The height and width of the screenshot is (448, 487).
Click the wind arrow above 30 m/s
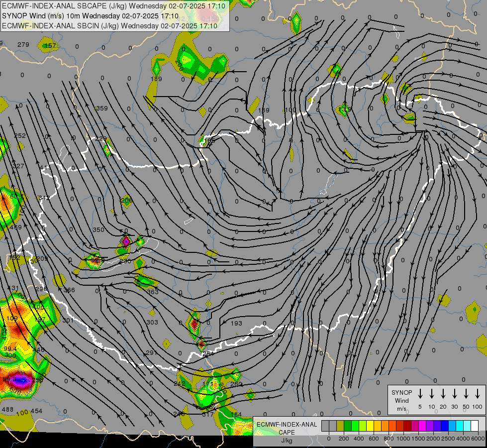coord(455,394)
